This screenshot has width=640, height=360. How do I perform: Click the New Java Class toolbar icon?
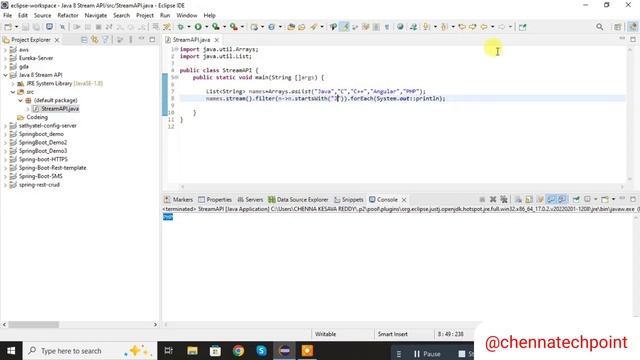click(x=271, y=27)
